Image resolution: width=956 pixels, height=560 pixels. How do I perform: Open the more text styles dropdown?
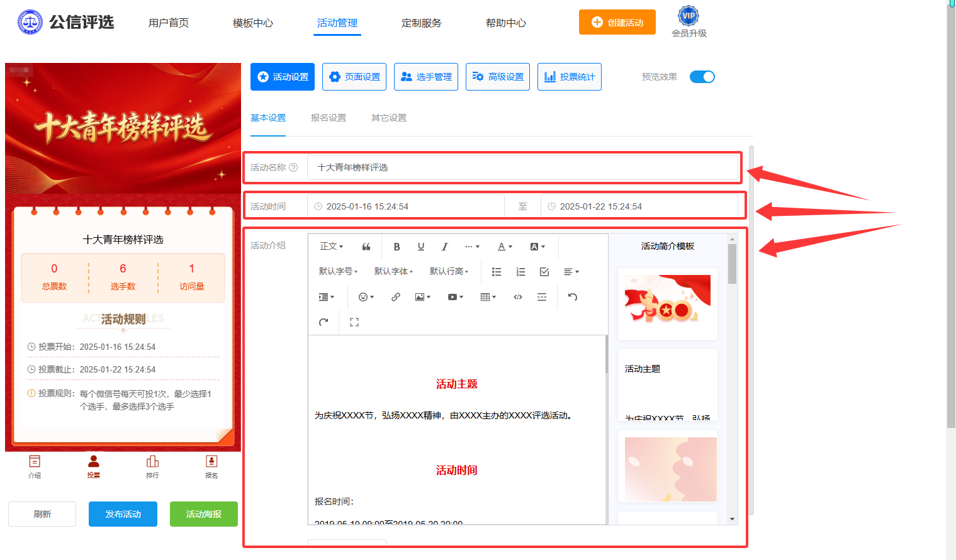pyautogui.click(x=472, y=247)
